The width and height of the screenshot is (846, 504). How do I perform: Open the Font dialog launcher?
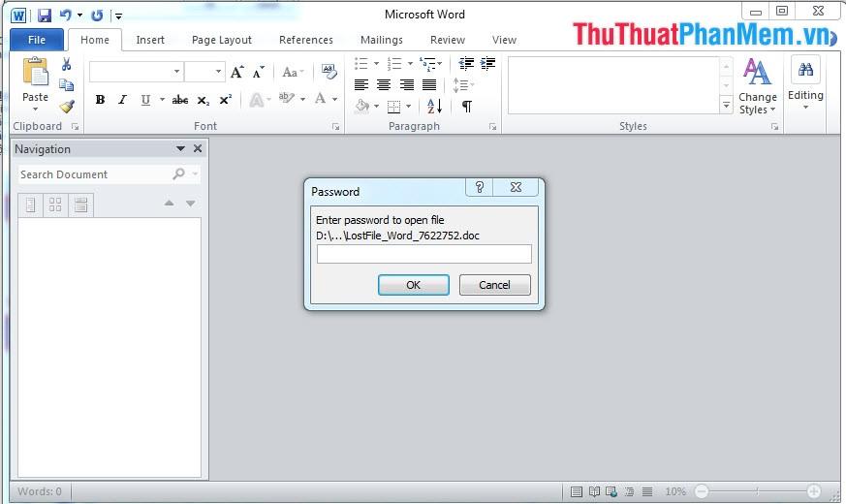click(335, 127)
